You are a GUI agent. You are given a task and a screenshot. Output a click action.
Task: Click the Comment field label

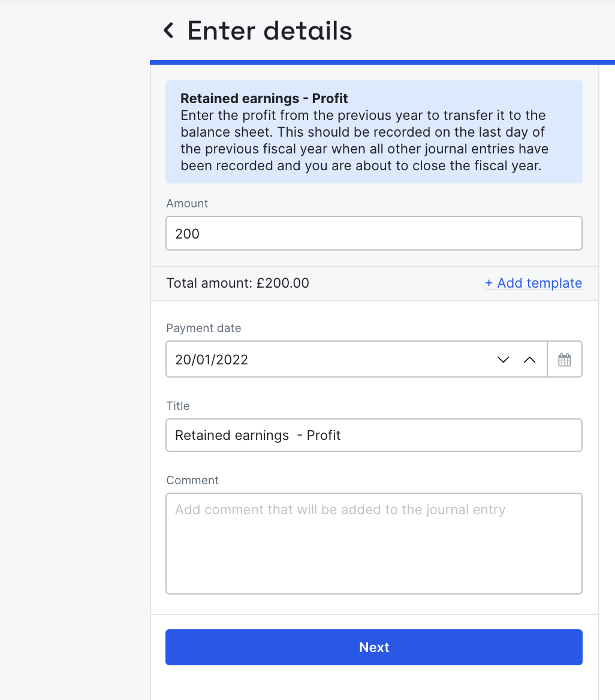click(x=192, y=480)
